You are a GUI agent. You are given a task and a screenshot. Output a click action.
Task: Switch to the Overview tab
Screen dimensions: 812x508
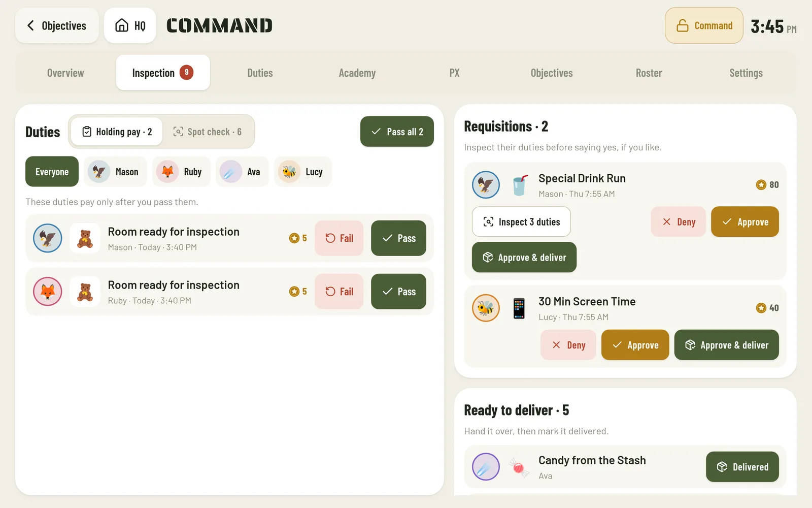point(65,73)
